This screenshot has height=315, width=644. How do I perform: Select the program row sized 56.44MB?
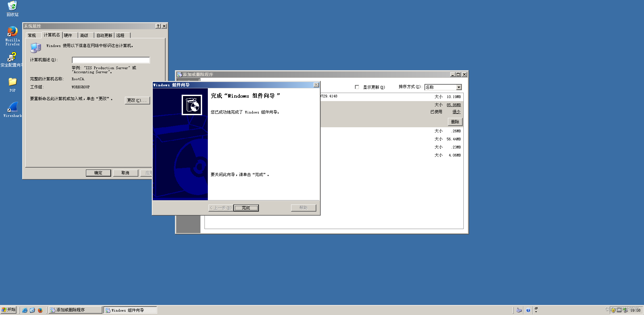[392, 139]
